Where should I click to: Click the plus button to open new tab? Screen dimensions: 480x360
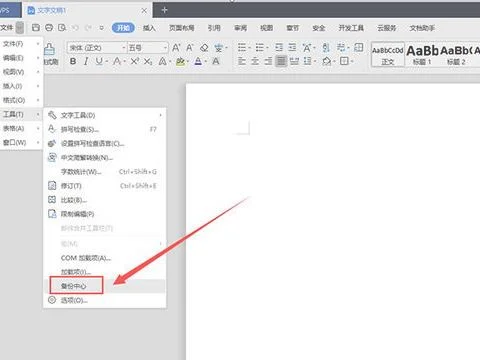164,10
